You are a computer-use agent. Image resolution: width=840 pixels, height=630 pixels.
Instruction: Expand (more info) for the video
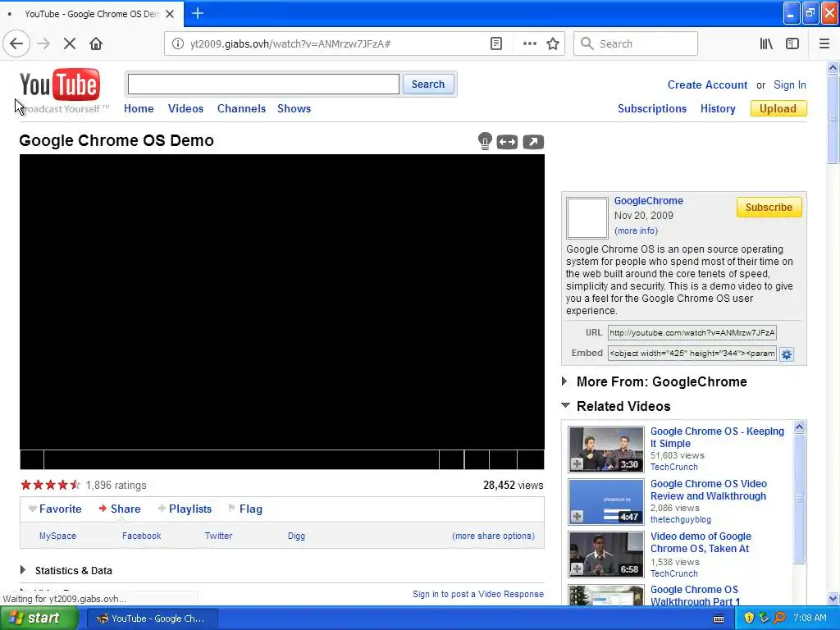[x=636, y=231]
